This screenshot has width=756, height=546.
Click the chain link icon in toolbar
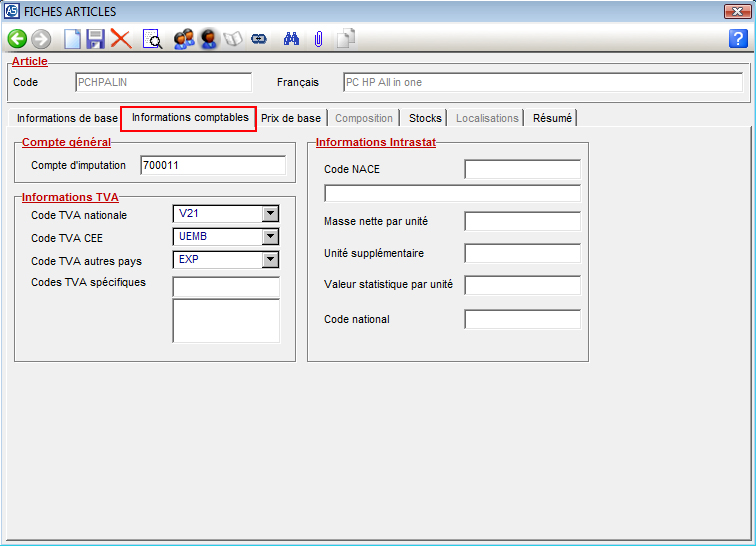point(259,39)
